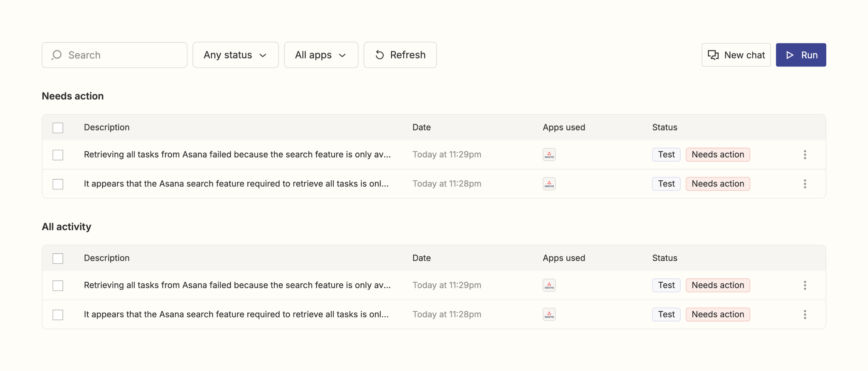Open the All apps filter dropdown
The image size is (868, 371).
pyautogui.click(x=321, y=55)
